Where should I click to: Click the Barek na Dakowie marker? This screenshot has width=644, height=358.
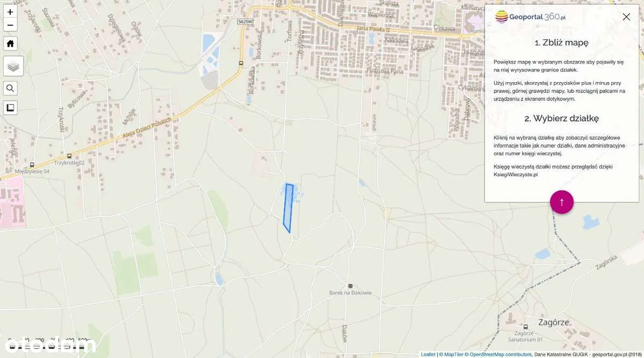coord(350,286)
